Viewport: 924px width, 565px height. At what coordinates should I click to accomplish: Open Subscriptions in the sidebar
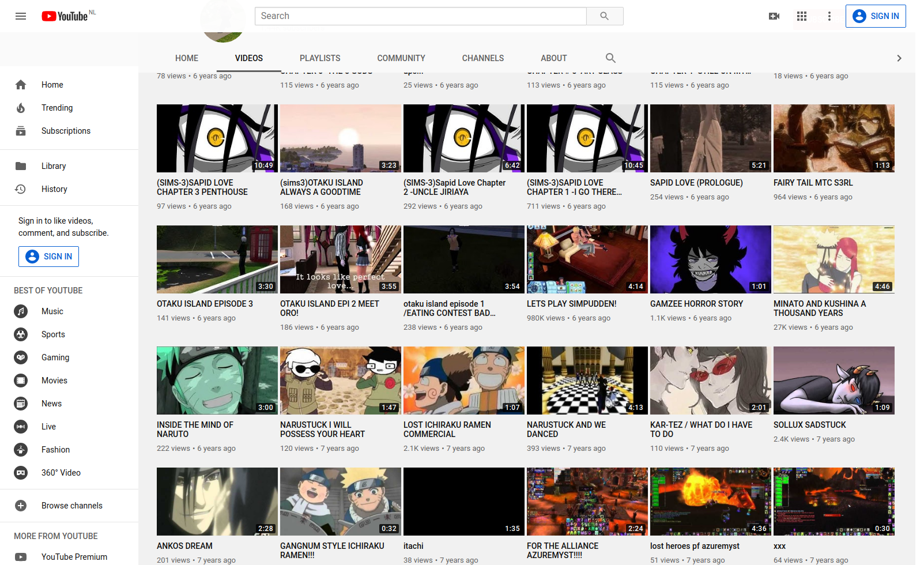click(x=69, y=131)
